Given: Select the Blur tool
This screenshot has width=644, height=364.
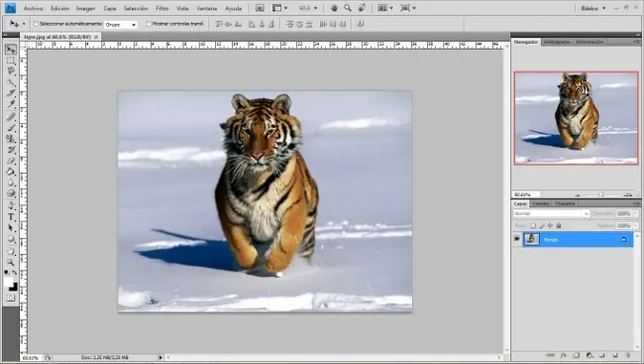Looking at the screenshot, I should (x=11, y=182).
